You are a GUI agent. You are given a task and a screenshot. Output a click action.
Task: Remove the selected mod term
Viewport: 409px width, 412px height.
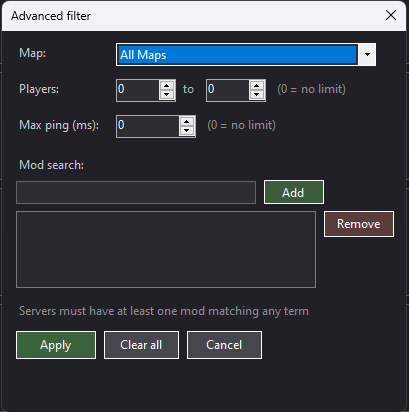(359, 224)
